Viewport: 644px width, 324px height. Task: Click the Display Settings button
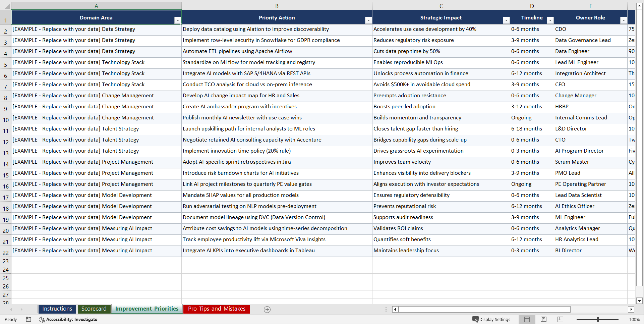tap(491, 319)
